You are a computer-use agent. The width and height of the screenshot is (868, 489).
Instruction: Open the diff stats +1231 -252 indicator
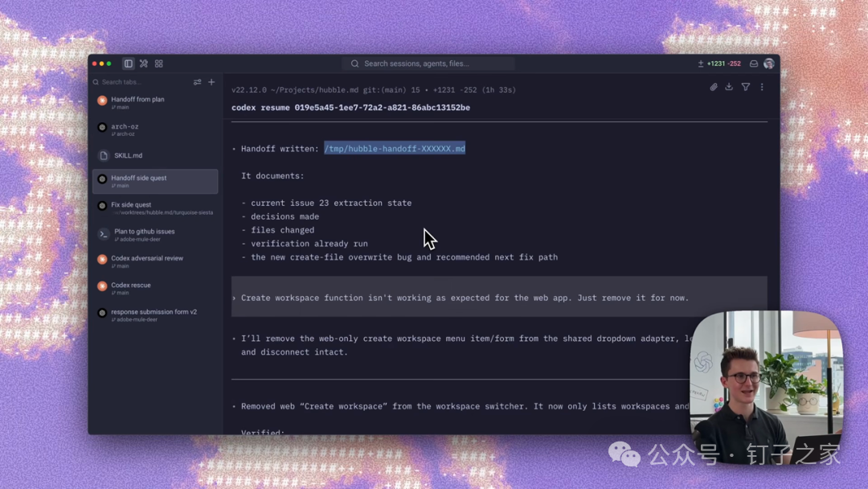point(719,64)
